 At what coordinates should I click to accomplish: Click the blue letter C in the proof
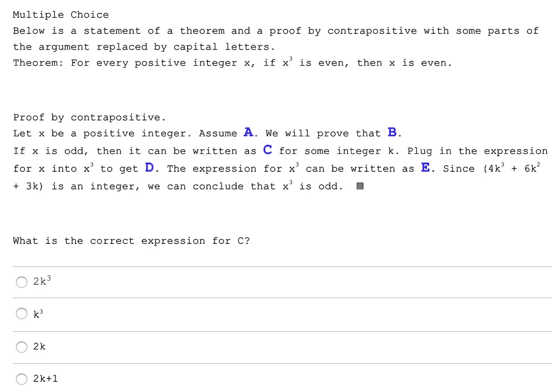point(268,150)
